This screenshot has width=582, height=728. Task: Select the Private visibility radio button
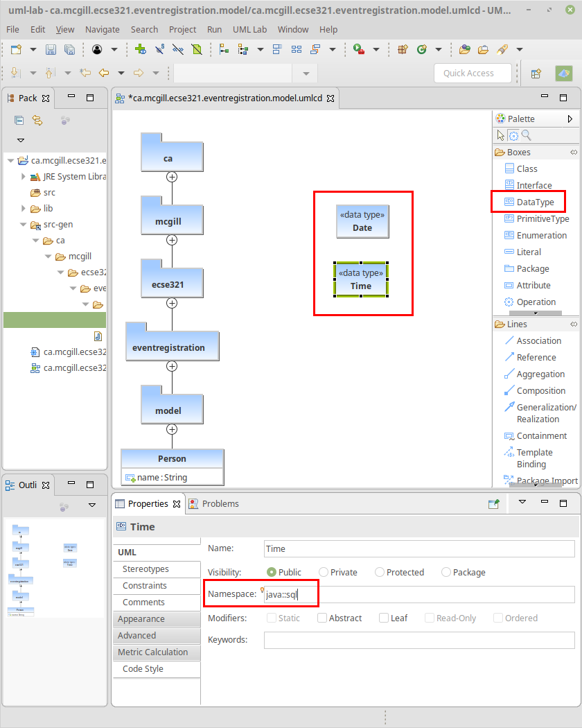(324, 573)
